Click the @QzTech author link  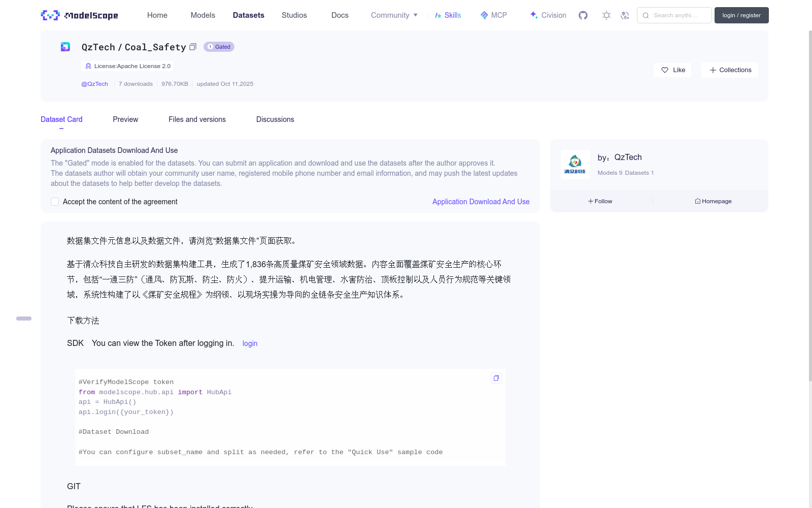94,84
